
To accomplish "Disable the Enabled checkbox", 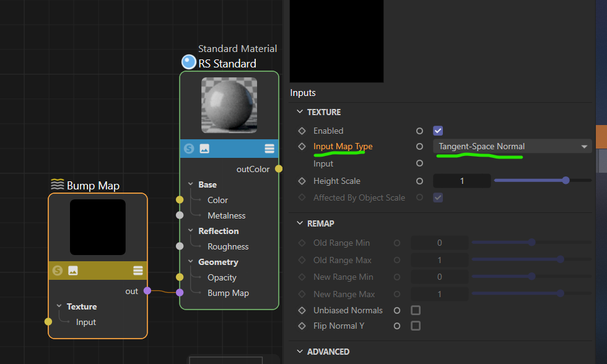I will (x=438, y=131).
